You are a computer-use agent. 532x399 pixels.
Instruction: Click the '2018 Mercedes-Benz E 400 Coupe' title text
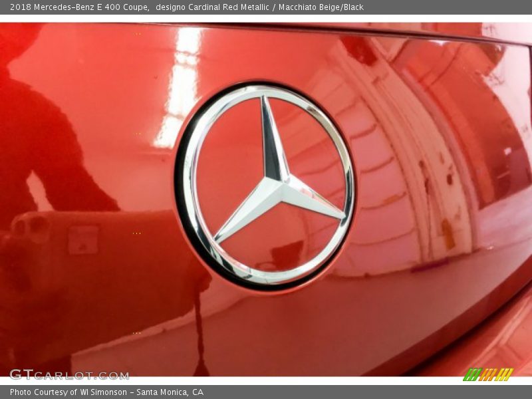pos(79,7)
